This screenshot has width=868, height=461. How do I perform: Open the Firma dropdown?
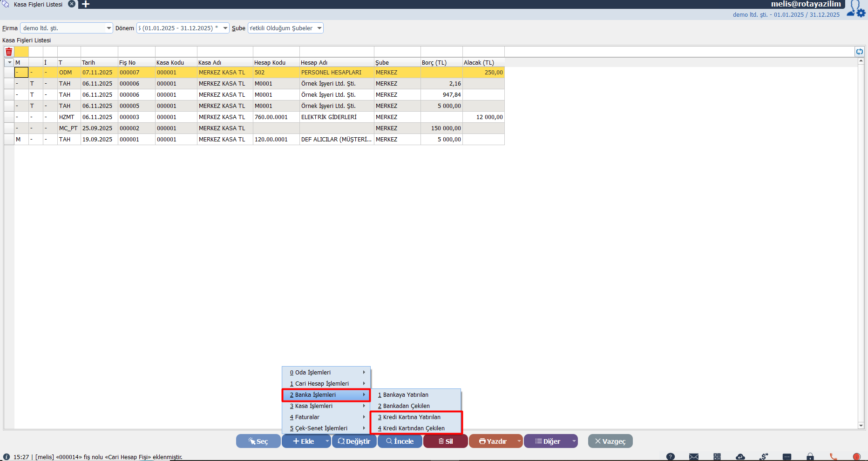pos(109,28)
